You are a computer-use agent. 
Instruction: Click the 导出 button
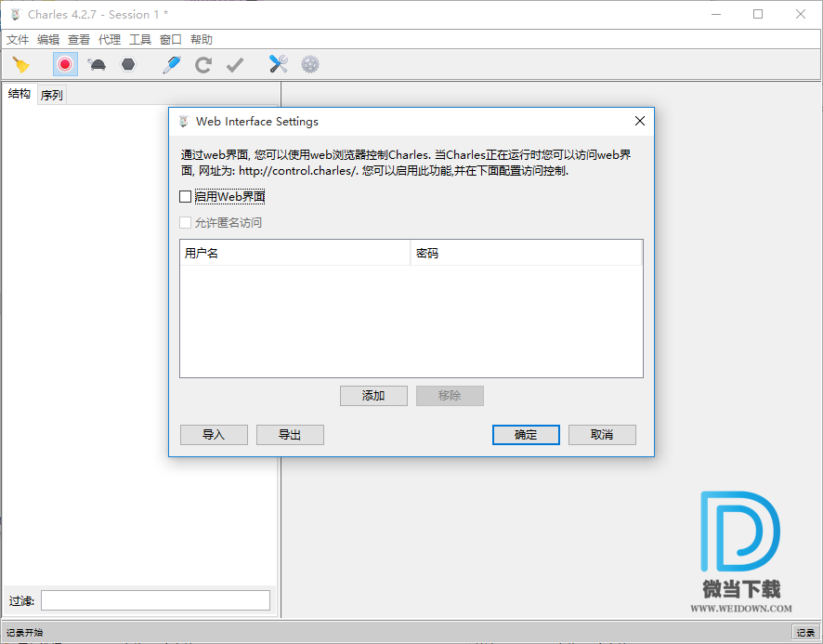click(x=290, y=435)
